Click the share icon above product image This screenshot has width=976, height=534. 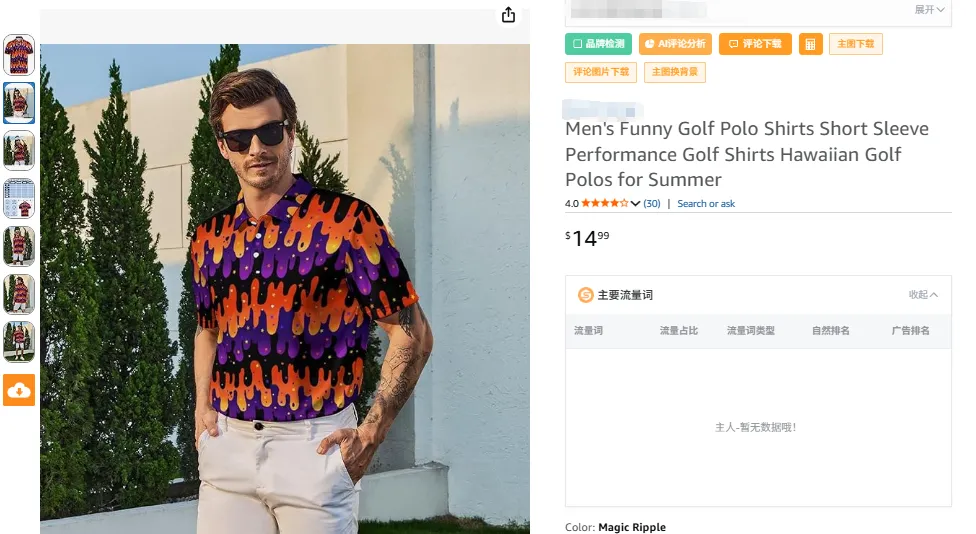click(x=509, y=15)
